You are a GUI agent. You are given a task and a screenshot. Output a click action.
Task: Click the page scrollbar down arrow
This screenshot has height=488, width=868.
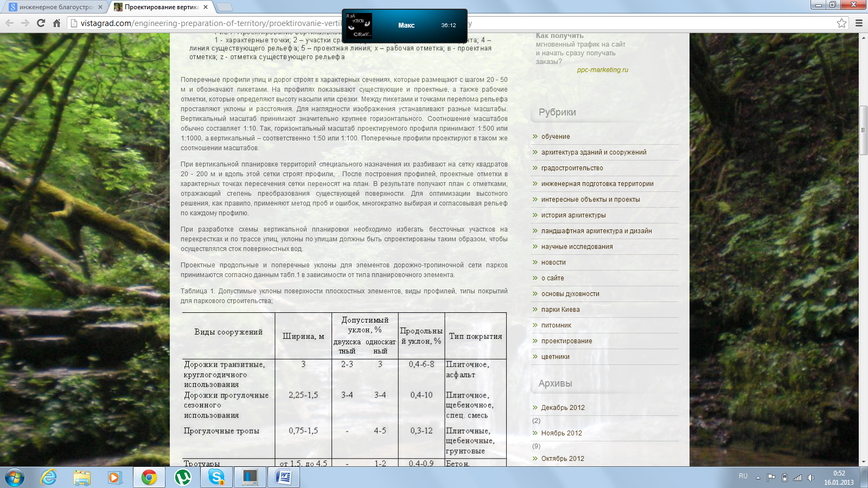(x=863, y=462)
